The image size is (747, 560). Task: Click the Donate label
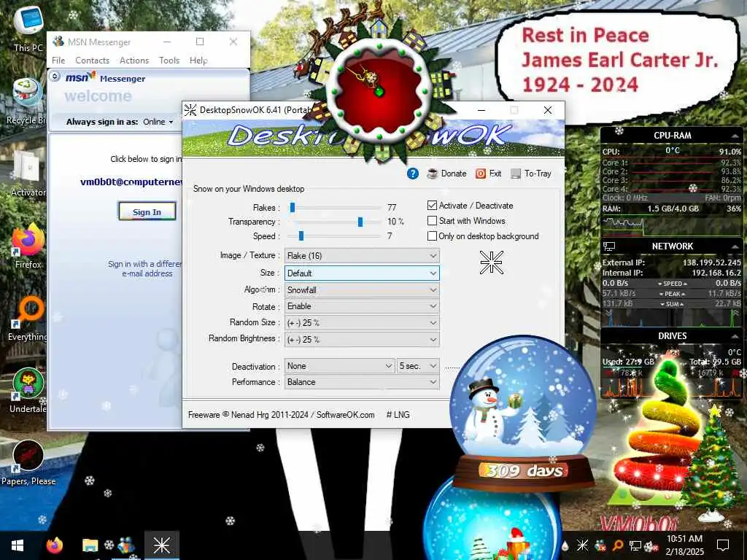point(454,174)
